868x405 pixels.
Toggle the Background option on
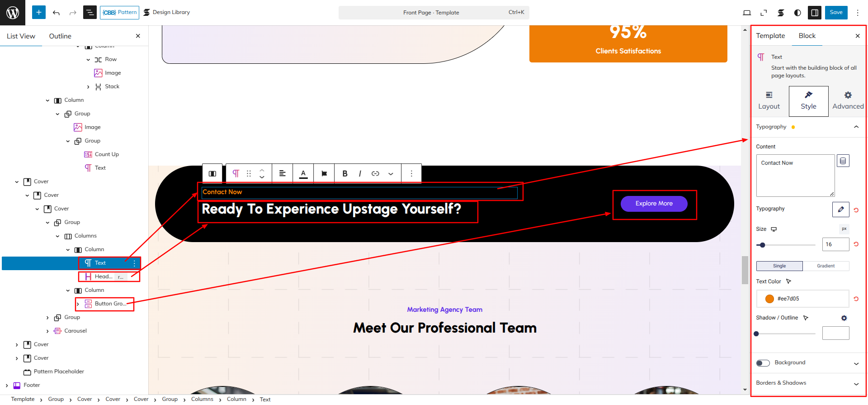click(763, 363)
